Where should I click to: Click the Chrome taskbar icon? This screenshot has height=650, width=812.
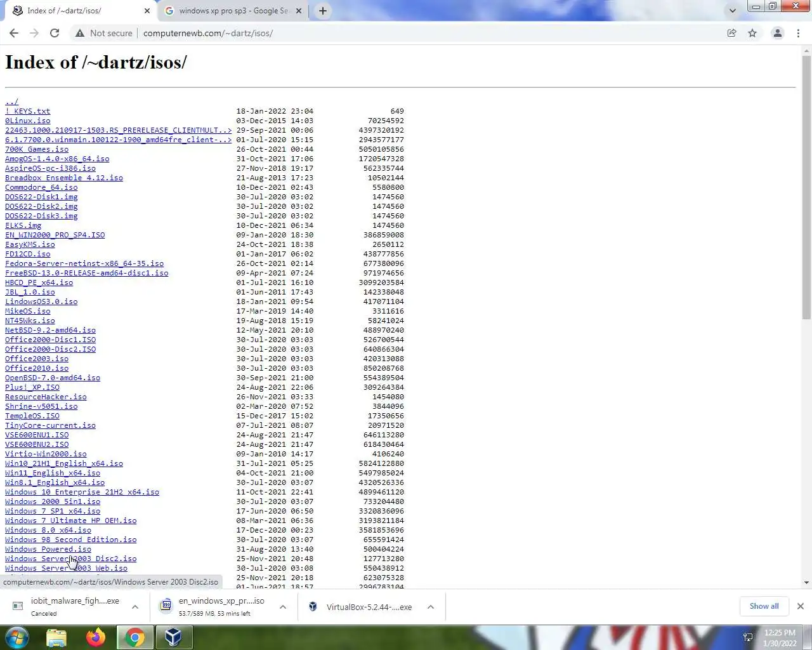(x=134, y=637)
